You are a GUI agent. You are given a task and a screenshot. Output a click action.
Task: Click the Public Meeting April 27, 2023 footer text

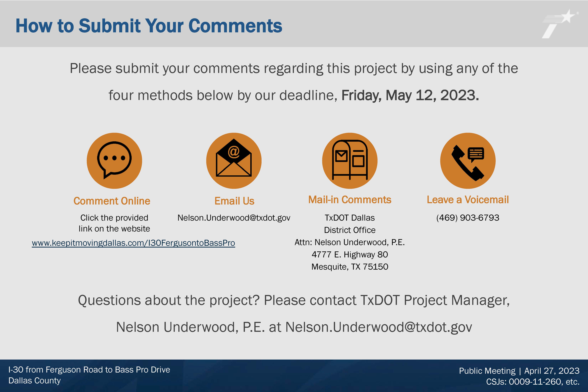pos(519,371)
